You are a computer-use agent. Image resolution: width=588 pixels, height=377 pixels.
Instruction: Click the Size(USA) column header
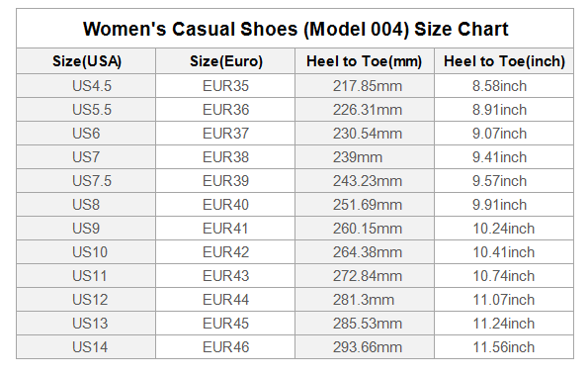pos(86,61)
